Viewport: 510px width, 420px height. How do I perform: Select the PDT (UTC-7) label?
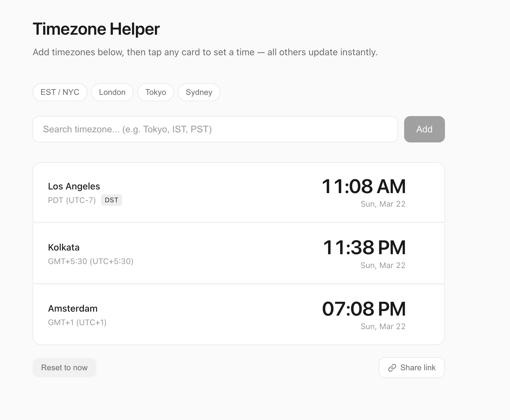(71, 200)
